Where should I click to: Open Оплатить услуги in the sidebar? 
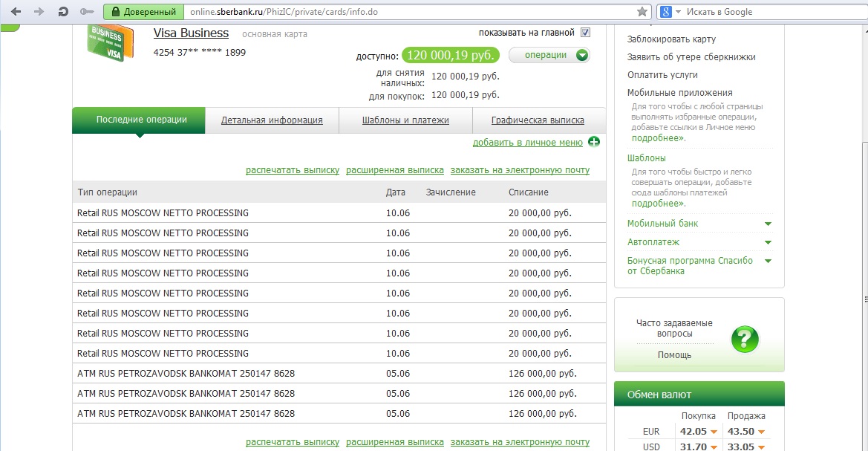662,75
